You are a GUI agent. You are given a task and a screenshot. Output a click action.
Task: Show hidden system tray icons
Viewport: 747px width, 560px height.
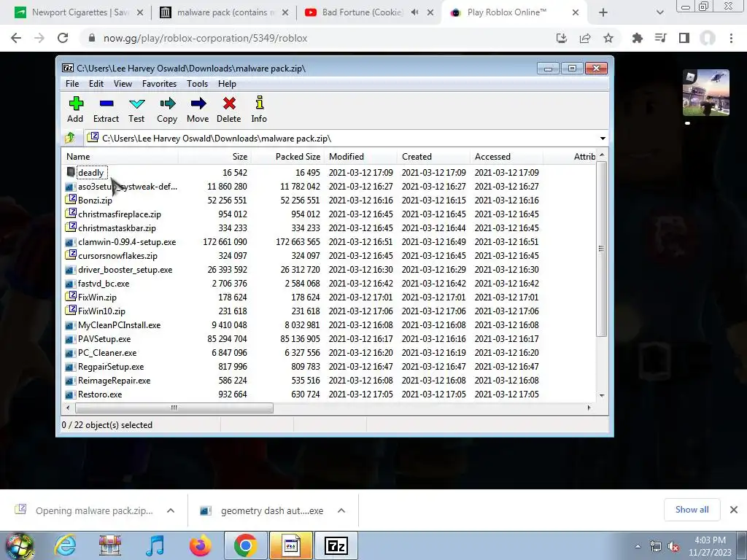pyautogui.click(x=638, y=546)
